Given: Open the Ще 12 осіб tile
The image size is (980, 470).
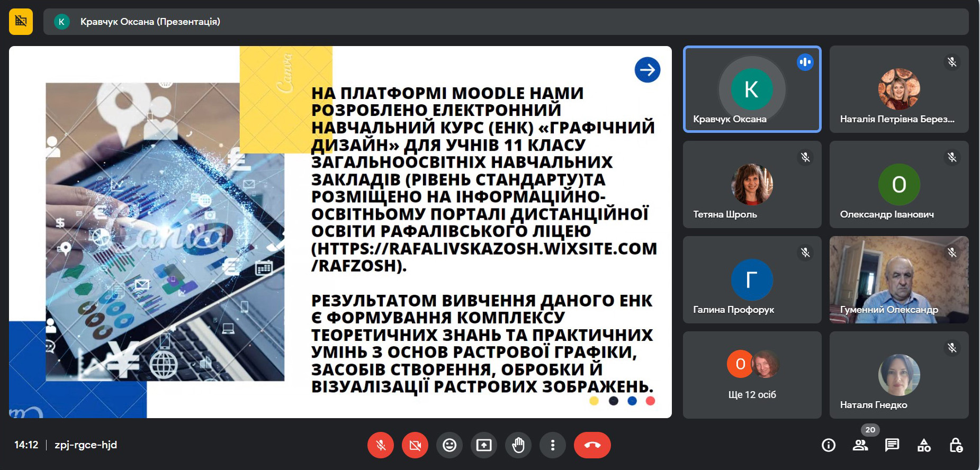Looking at the screenshot, I should click(x=752, y=375).
